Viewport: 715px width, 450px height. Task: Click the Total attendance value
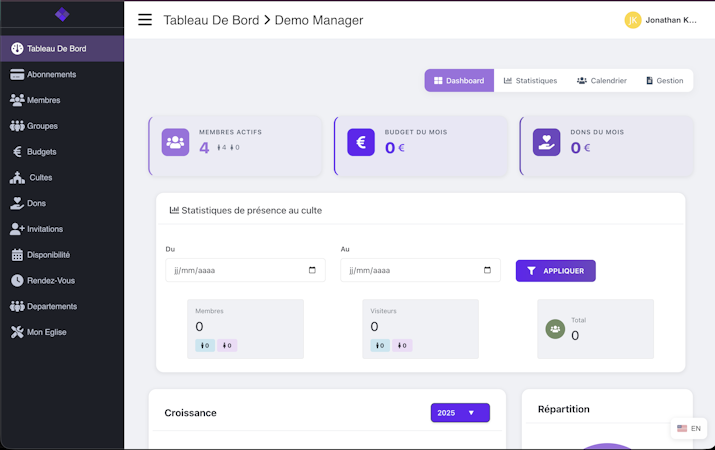tap(575, 336)
